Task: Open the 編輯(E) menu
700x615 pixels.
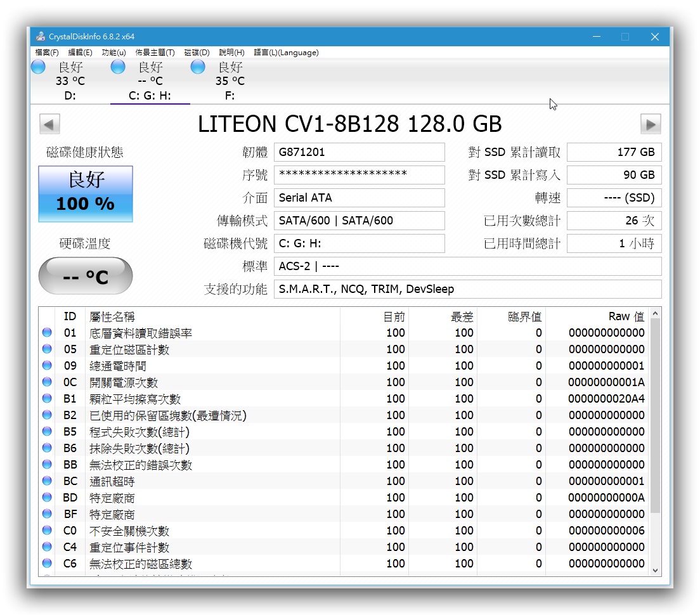Action: (80, 53)
